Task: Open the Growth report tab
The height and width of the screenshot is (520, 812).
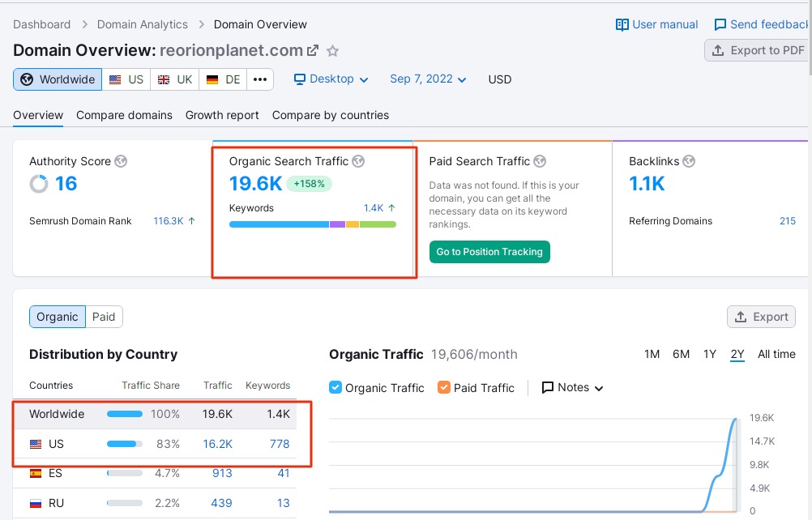Action: 222,115
